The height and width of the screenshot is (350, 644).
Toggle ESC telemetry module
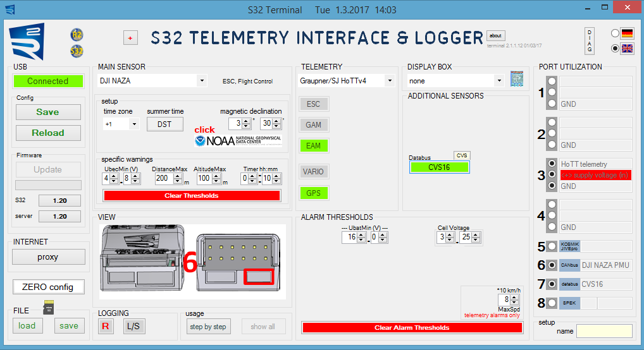[x=314, y=104]
